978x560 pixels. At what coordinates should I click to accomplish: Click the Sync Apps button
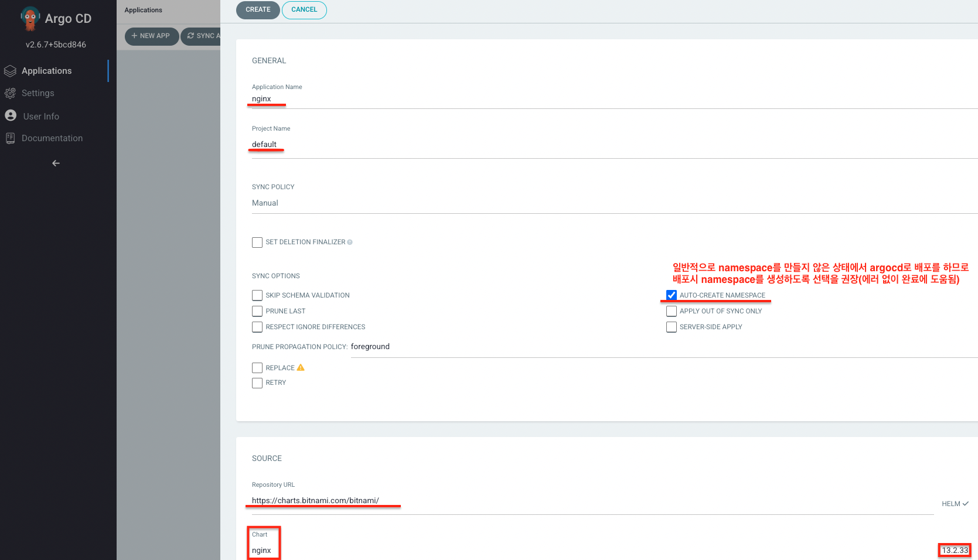coord(201,36)
